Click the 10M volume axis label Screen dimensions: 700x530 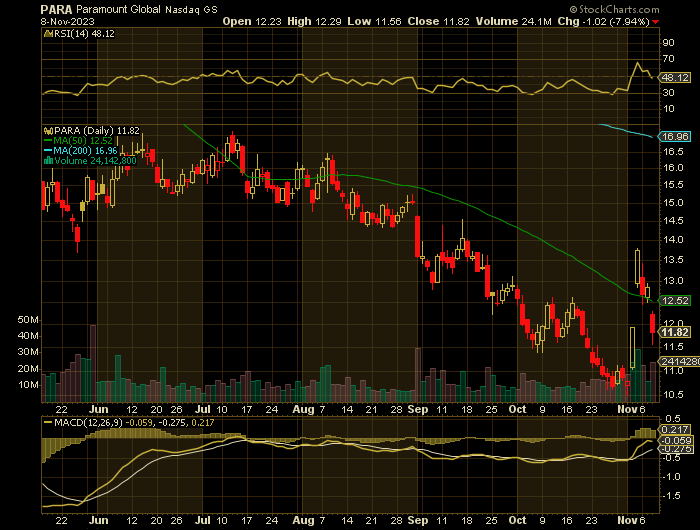(28, 385)
